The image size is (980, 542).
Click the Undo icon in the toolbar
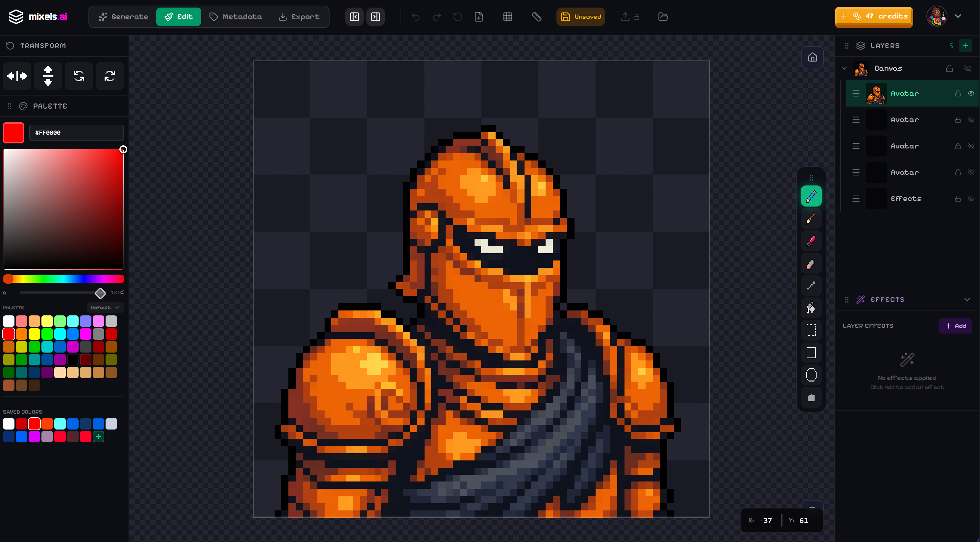(415, 16)
